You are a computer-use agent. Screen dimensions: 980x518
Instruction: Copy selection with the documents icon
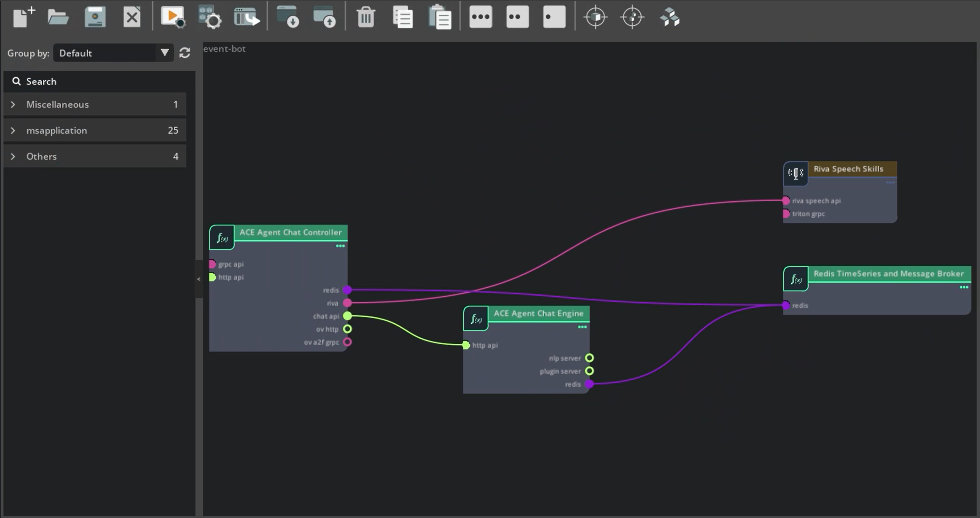[x=403, y=17]
